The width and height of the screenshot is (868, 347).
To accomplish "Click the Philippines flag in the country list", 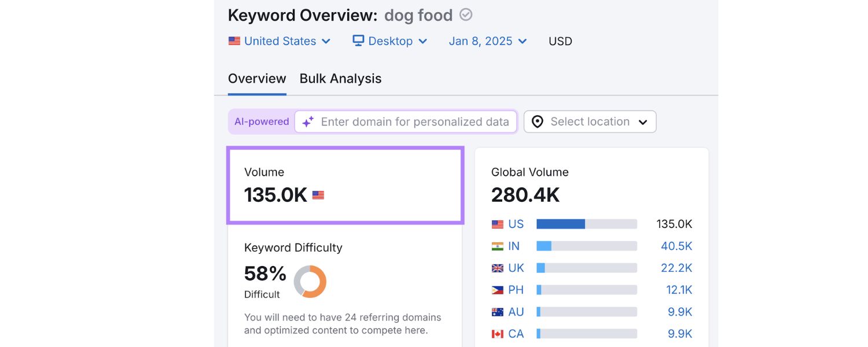I will point(497,290).
